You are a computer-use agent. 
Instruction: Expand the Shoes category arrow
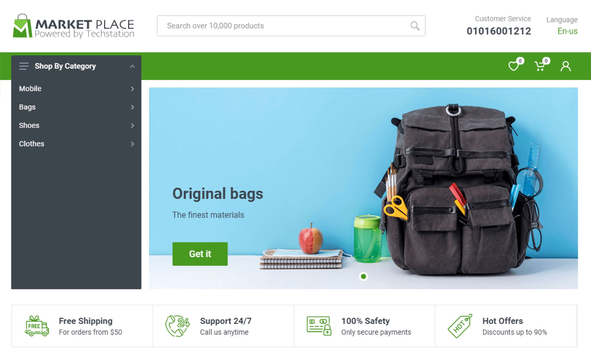(x=132, y=125)
